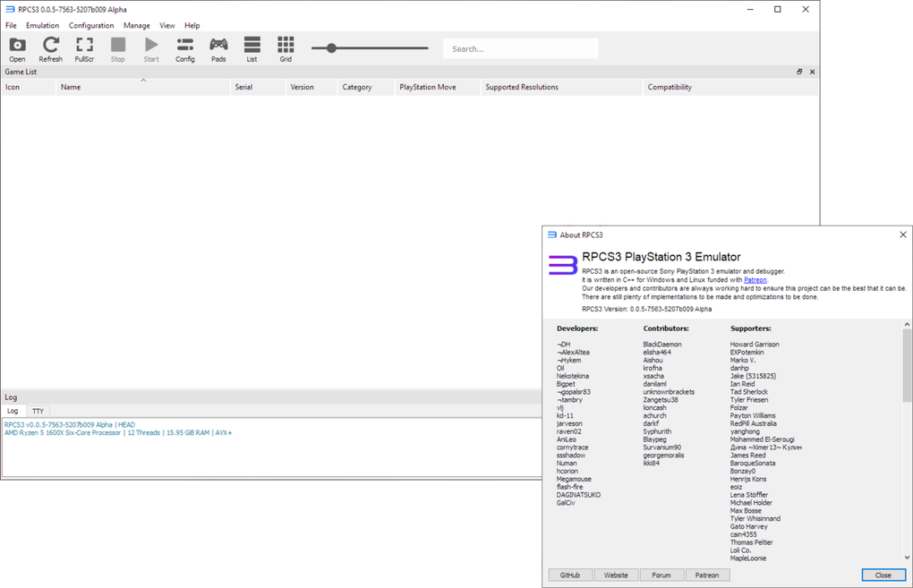This screenshot has height=588, width=913.
Task: Close the Game List panel
Action: (x=812, y=72)
